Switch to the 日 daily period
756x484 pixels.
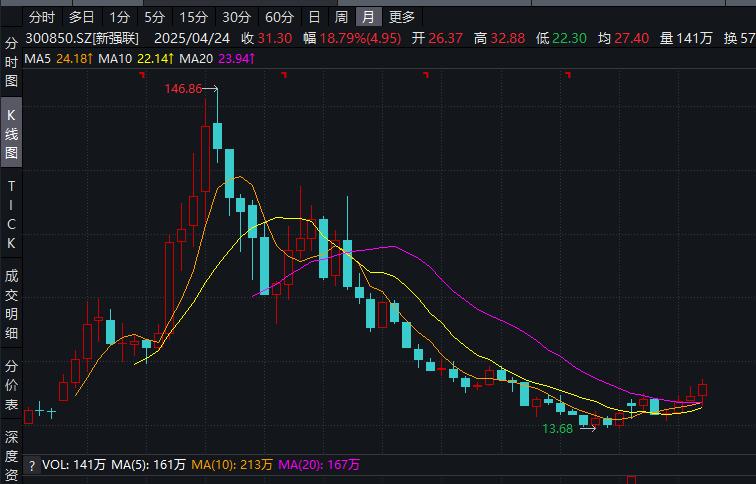click(314, 17)
